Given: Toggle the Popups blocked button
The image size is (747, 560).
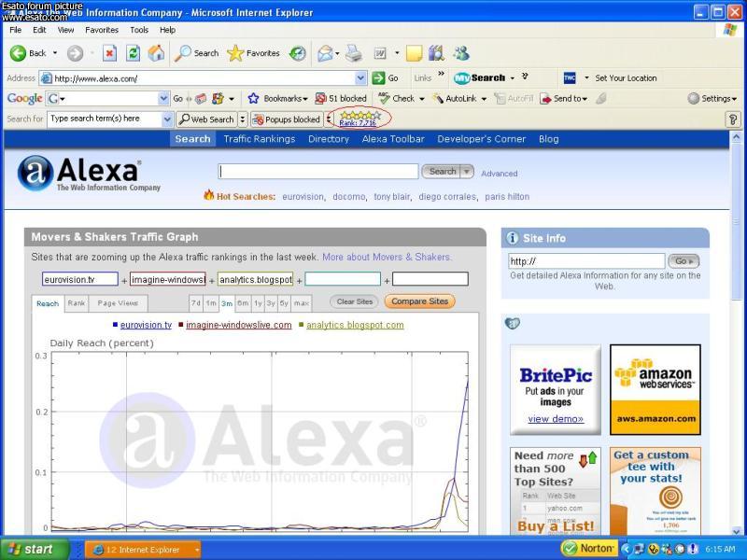Looking at the screenshot, I should click(x=287, y=119).
